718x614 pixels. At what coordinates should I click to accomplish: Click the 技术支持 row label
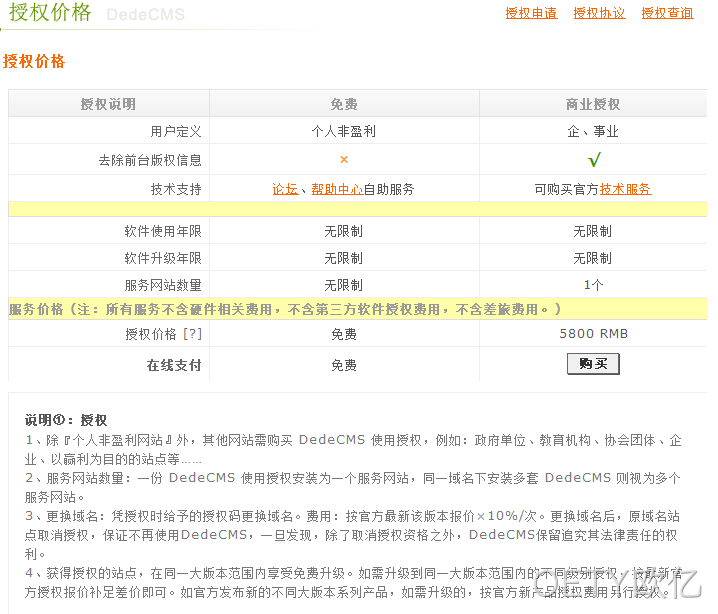tap(176, 189)
